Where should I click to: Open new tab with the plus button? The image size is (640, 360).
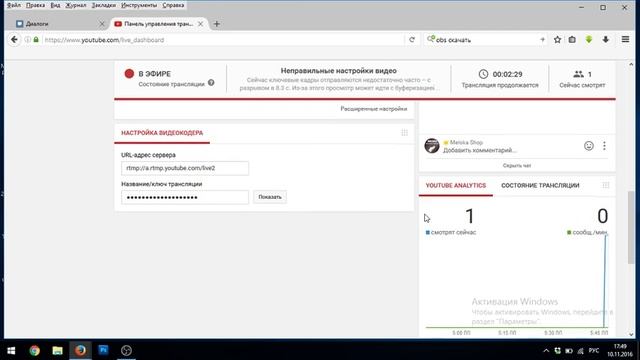(217, 24)
